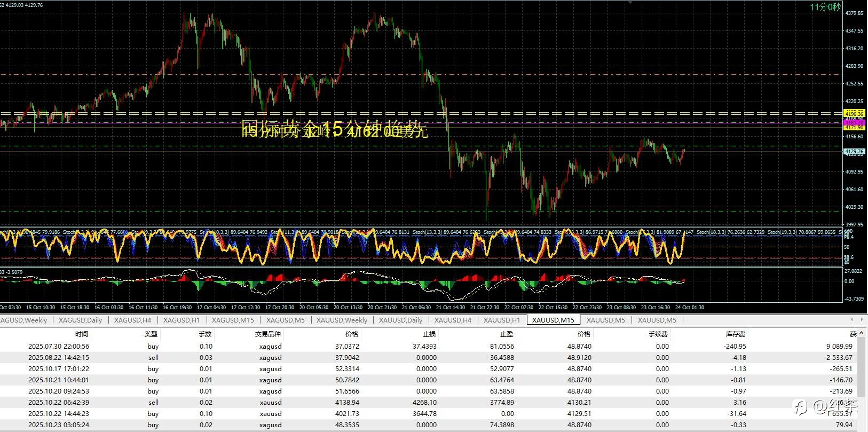Screen dimensions: 868x432
Task: Open the XAUUSD,Daily chart tab
Action: 400,320
